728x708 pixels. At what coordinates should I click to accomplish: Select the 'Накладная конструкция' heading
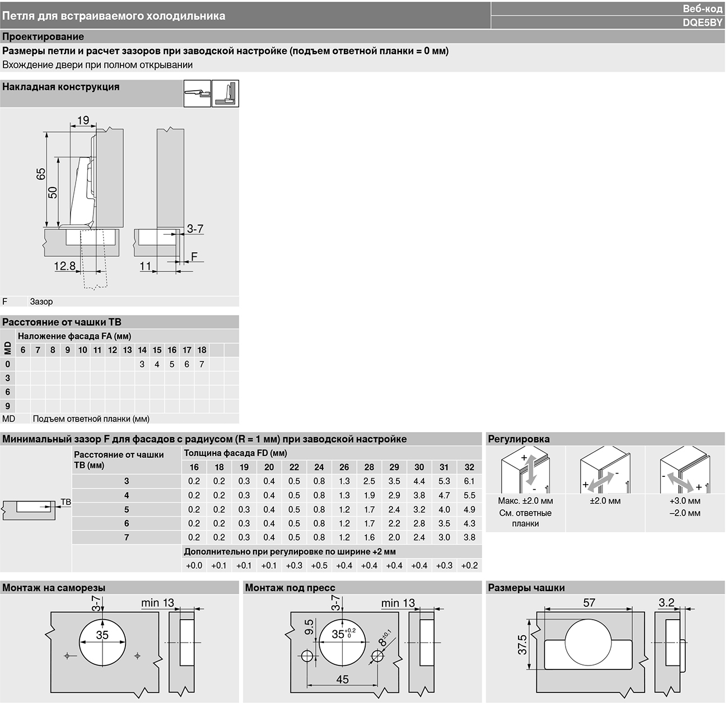(x=61, y=87)
